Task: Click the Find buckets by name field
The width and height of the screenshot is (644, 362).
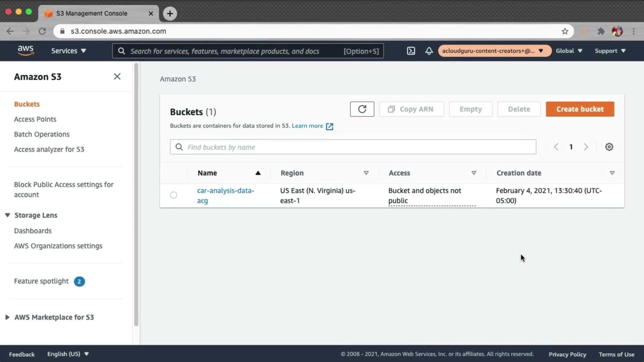Action: 353,147
